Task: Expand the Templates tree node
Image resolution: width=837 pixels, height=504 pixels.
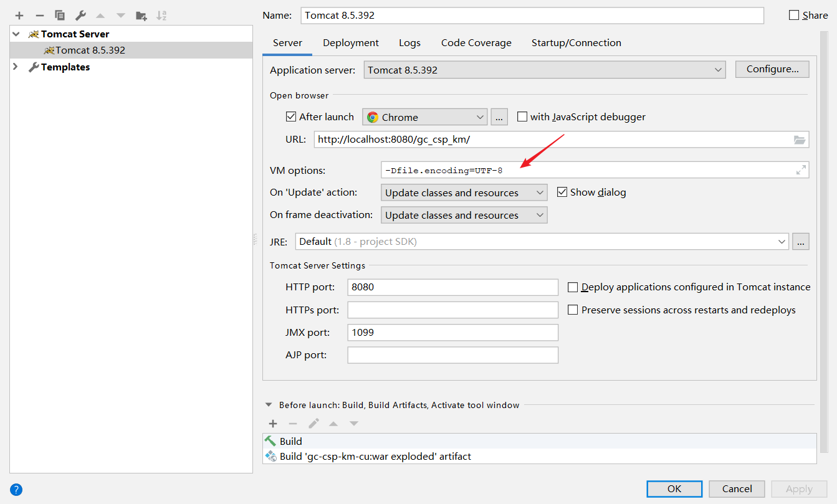Action: click(16, 67)
